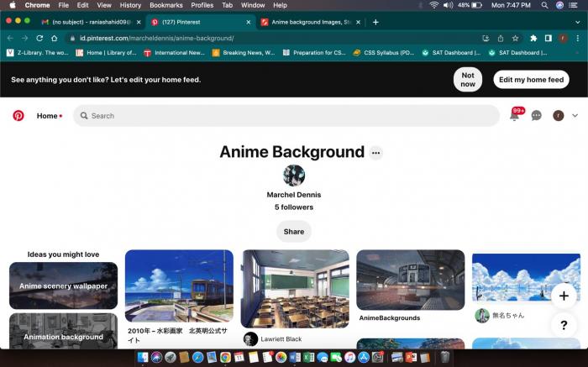The width and height of the screenshot is (588, 367).
Task: Open Safari from the dock
Action: tap(197, 357)
